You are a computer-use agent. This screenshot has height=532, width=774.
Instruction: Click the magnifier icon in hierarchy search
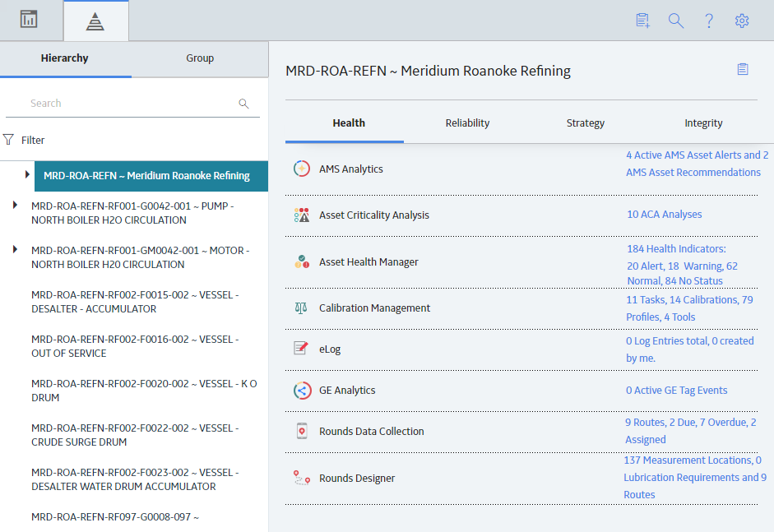coord(243,104)
